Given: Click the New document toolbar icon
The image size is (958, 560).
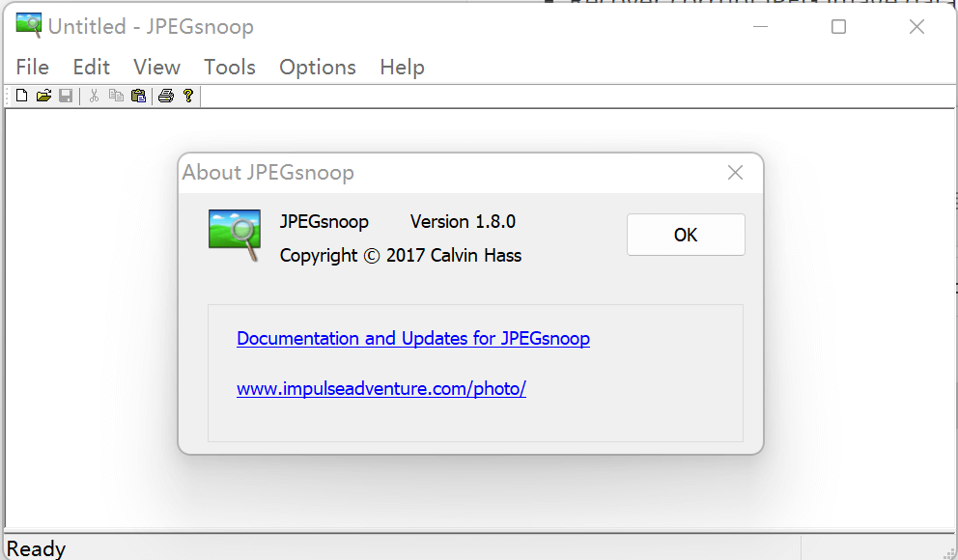Looking at the screenshot, I should point(21,96).
